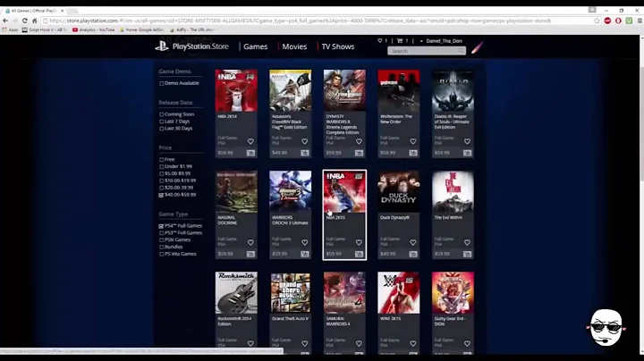Uncheck $40.00-$59.99 price filter
644x361 pixels.
(161, 195)
